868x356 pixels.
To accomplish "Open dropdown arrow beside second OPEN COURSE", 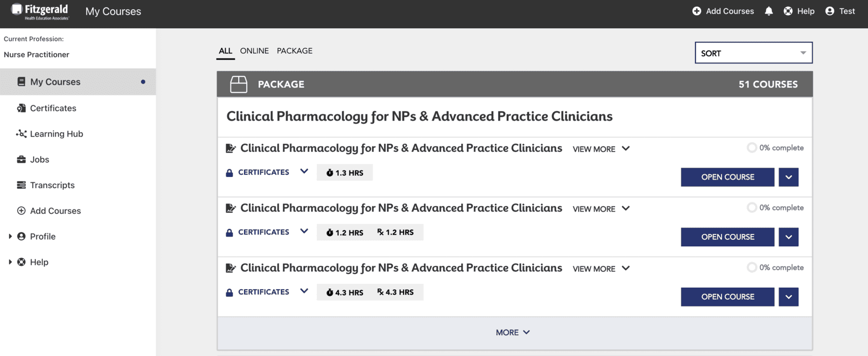I will (x=788, y=237).
